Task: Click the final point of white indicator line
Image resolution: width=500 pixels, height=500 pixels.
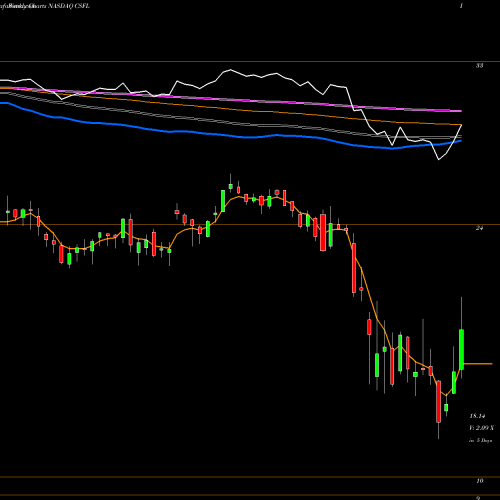Action: [461, 125]
